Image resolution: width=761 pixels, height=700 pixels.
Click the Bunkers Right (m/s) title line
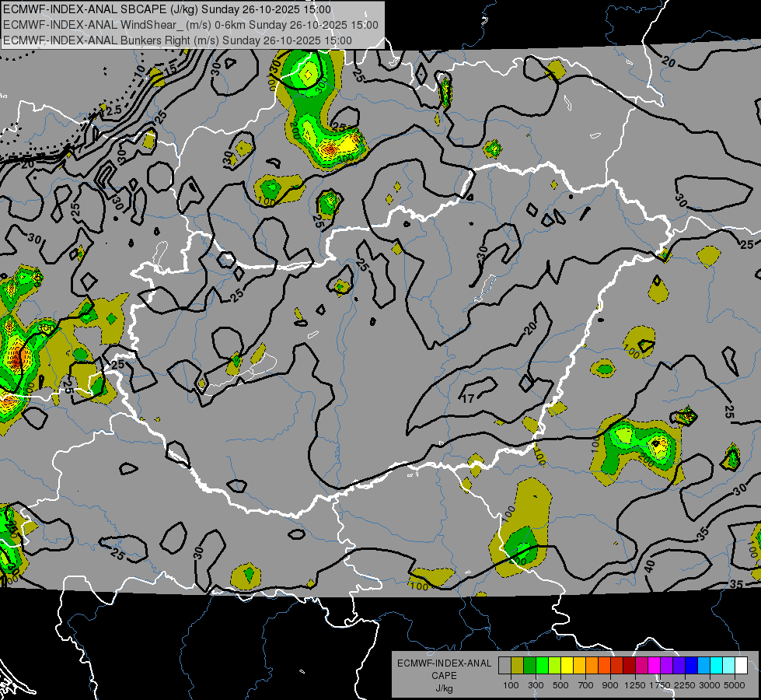[x=178, y=40]
